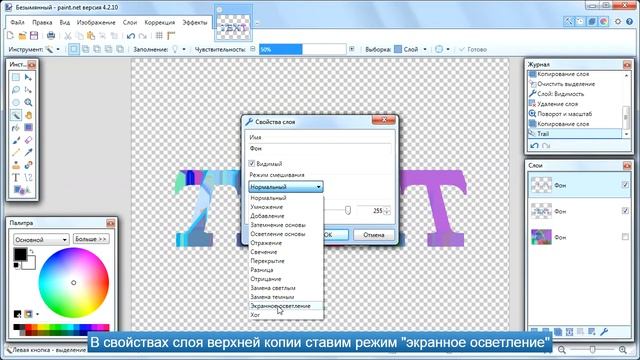Screen dimensions: 640x360
Task: Select the Ellipse Select tool
Action: click(16, 102)
